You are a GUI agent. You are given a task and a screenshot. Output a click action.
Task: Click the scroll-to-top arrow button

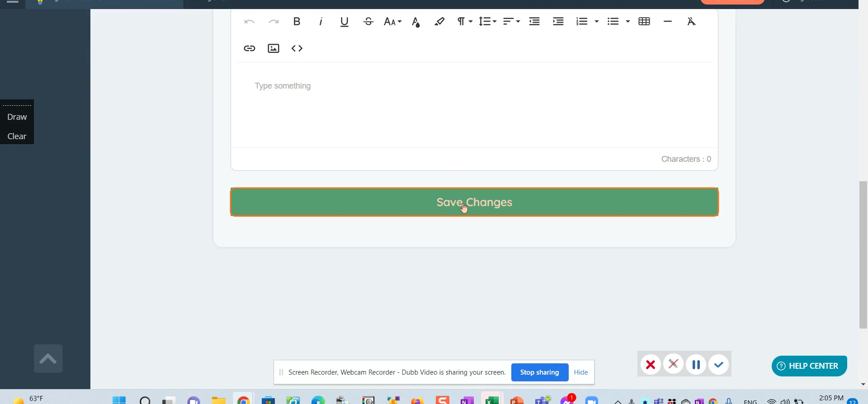click(x=48, y=359)
